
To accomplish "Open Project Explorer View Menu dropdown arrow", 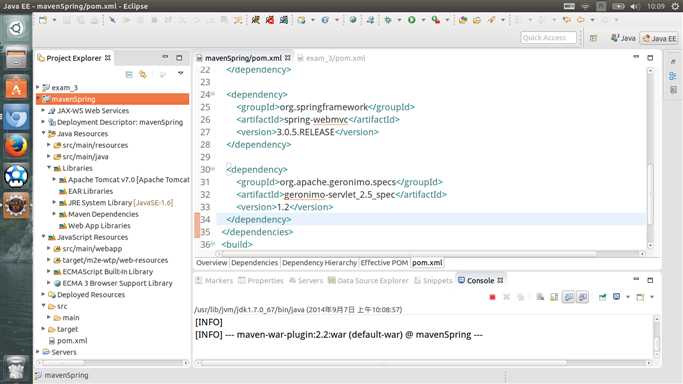I will pyautogui.click(x=180, y=74).
